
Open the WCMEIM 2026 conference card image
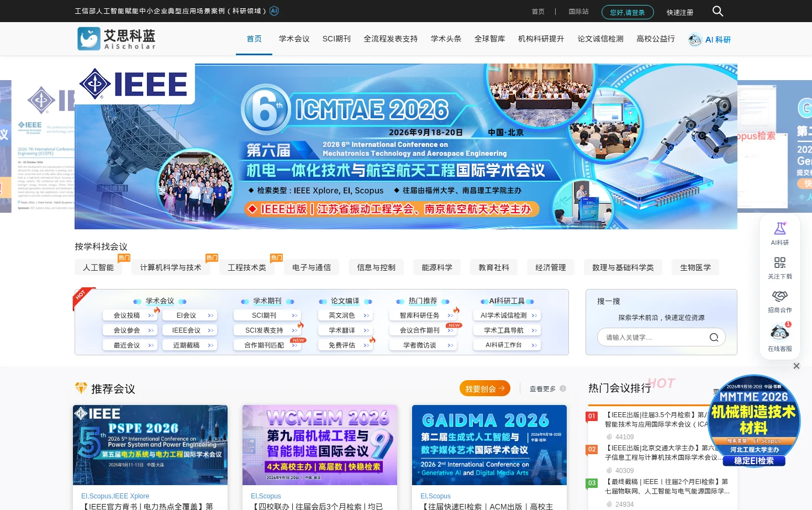pyautogui.click(x=320, y=445)
